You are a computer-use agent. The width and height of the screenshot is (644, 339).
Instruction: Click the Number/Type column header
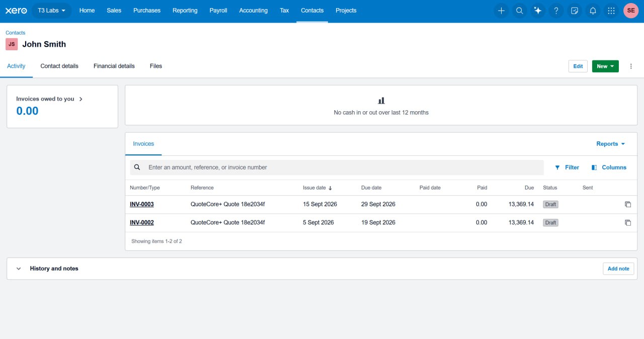pyautogui.click(x=145, y=188)
